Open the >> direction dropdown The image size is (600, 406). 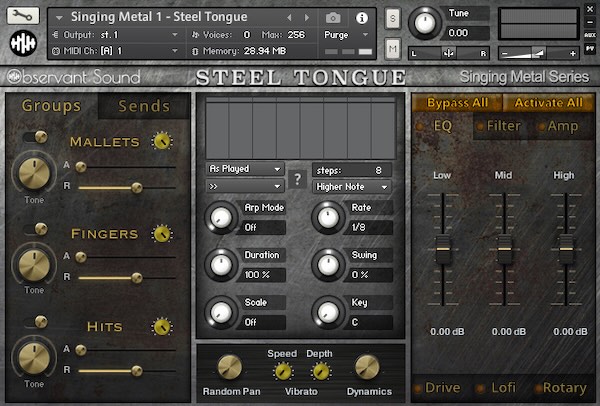coord(245,186)
